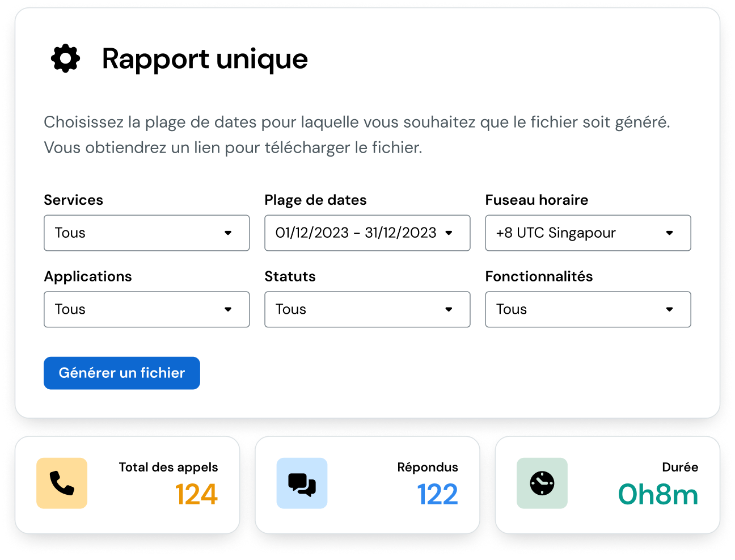735x560 pixels.
Task: Click the chevron arrow on the Services field
Action: click(x=229, y=233)
